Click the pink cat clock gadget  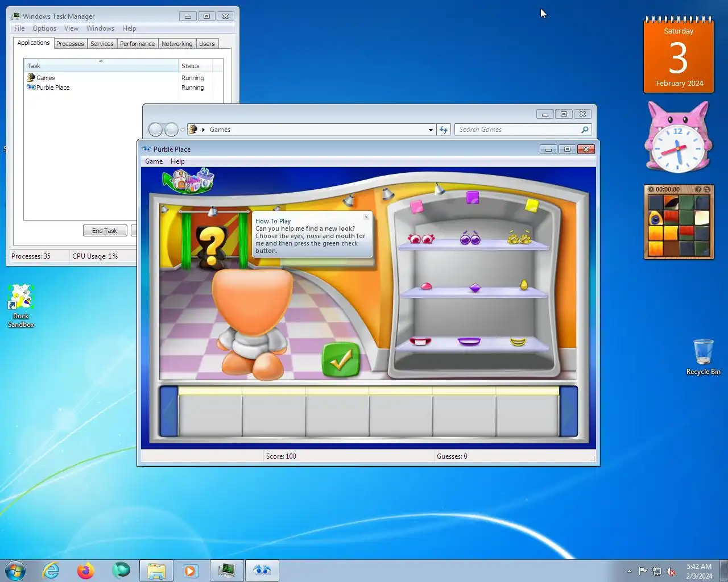pyautogui.click(x=678, y=138)
